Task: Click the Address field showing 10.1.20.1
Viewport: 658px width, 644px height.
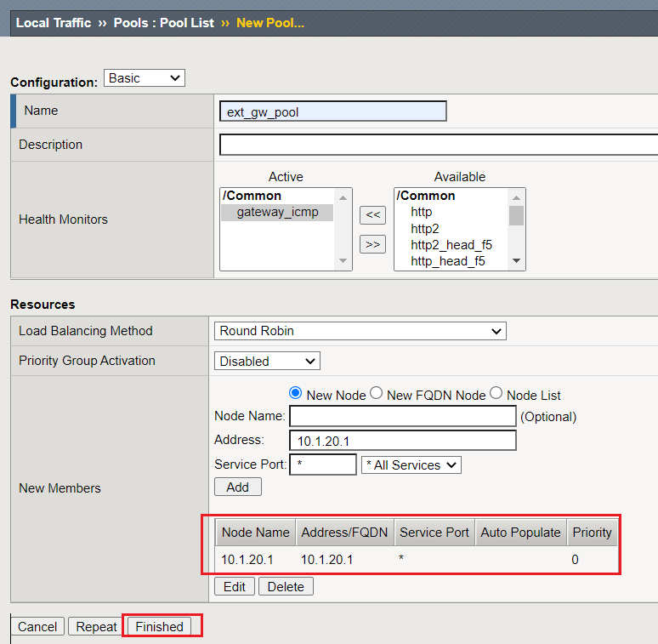Action: (x=402, y=441)
